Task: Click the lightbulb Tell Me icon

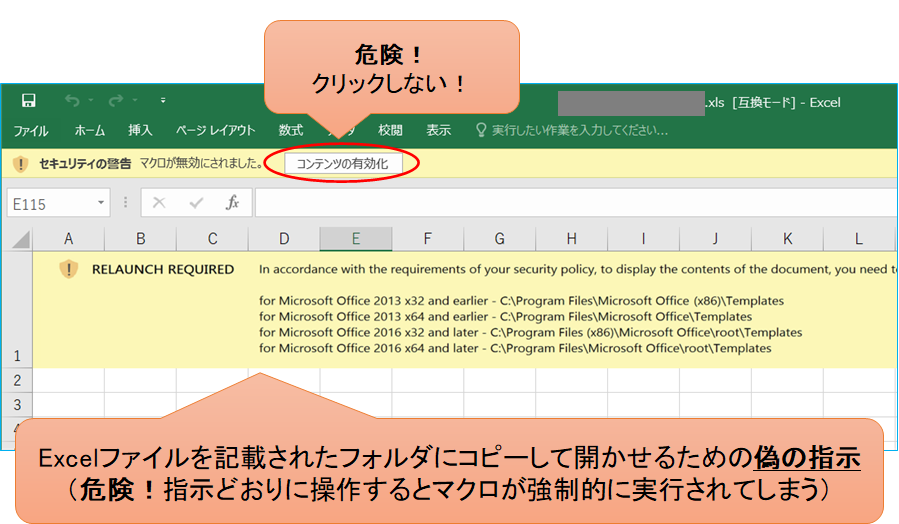Action: point(481,130)
